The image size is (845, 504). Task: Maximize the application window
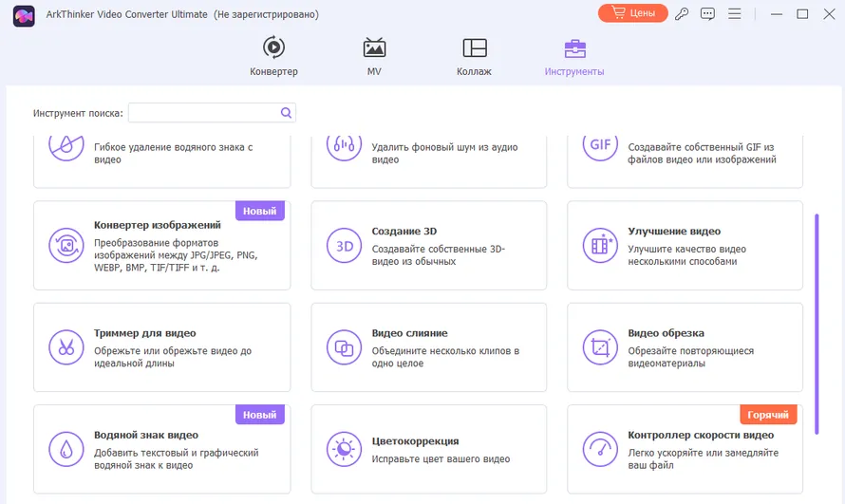(x=802, y=14)
